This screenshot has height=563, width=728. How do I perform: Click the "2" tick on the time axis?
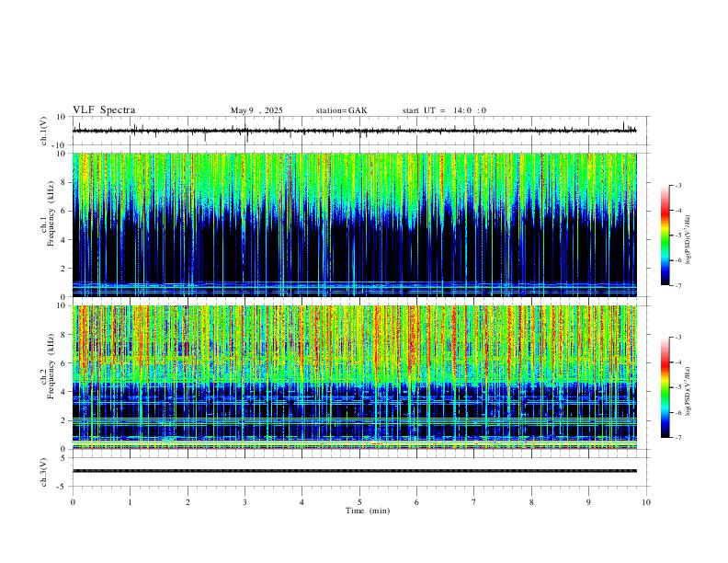(x=188, y=502)
